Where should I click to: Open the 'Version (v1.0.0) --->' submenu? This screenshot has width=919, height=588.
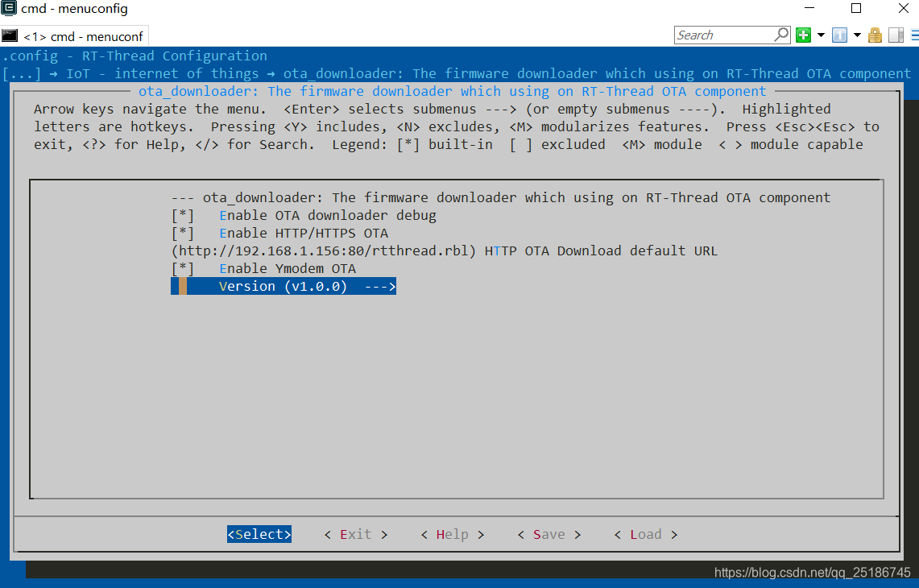coord(284,286)
